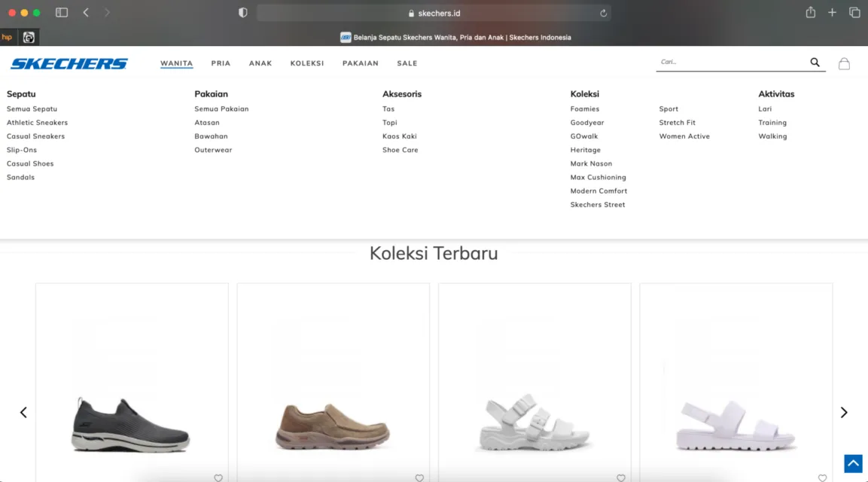Click the skechers.id address bar
This screenshot has width=868, height=482.
pyautogui.click(x=434, y=14)
